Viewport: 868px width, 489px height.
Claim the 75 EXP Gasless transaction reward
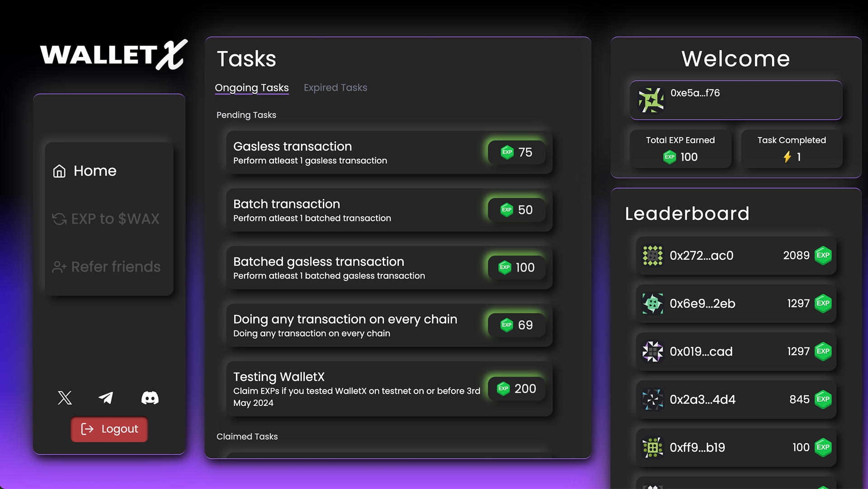pos(517,152)
